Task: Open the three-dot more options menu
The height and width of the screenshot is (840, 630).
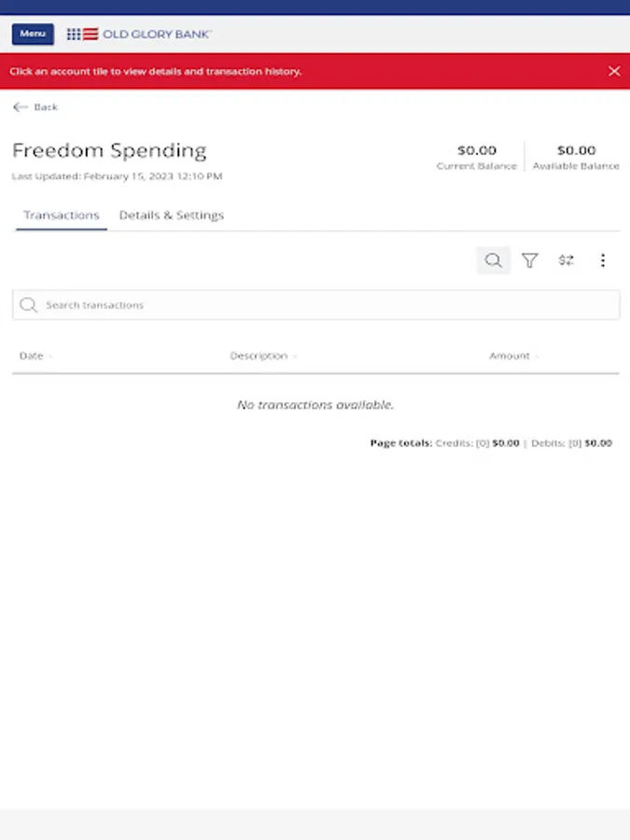Action: click(603, 260)
